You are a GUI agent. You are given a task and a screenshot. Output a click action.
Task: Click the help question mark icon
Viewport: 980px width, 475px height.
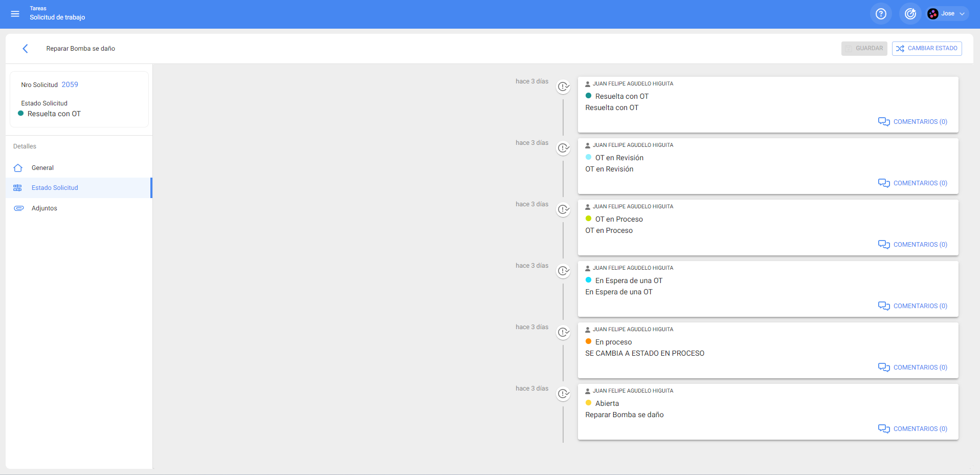click(x=880, y=14)
